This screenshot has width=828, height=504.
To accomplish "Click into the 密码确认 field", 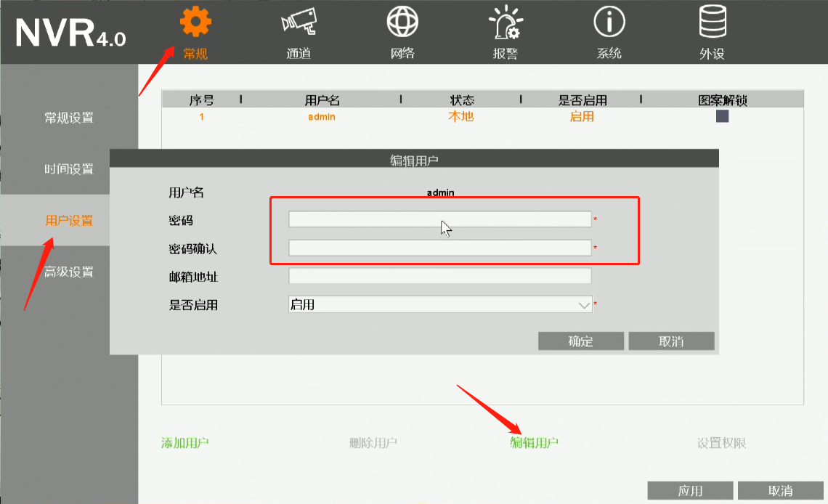I will (439, 248).
